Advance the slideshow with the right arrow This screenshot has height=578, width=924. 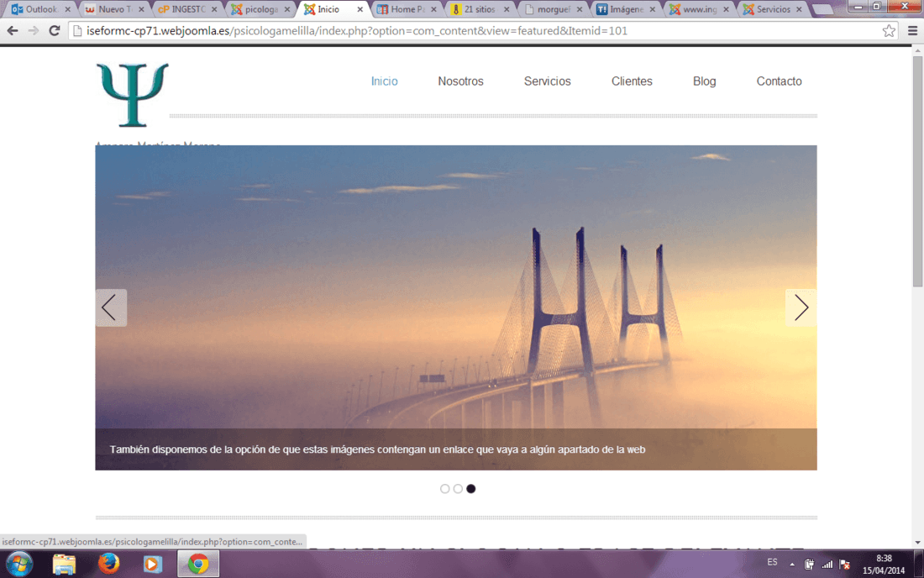click(x=801, y=307)
